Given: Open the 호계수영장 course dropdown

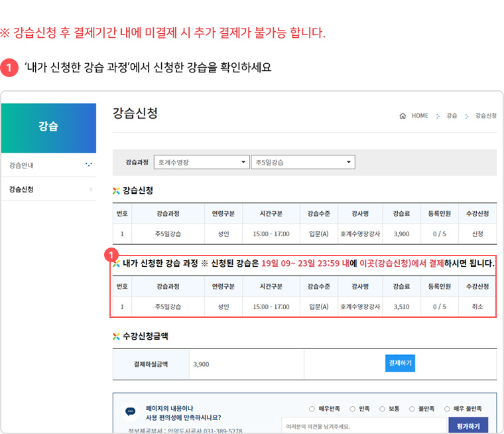Looking at the screenshot, I should 200,162.
